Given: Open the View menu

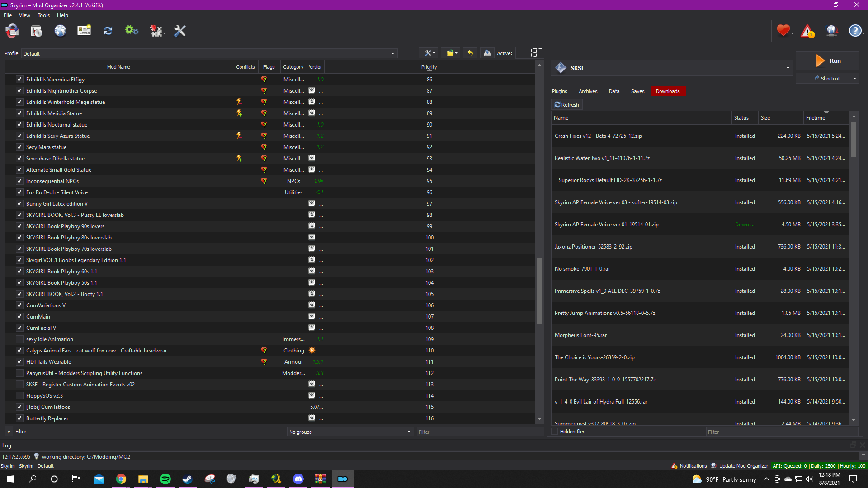Looking at the screenshot, I should 24,15.
